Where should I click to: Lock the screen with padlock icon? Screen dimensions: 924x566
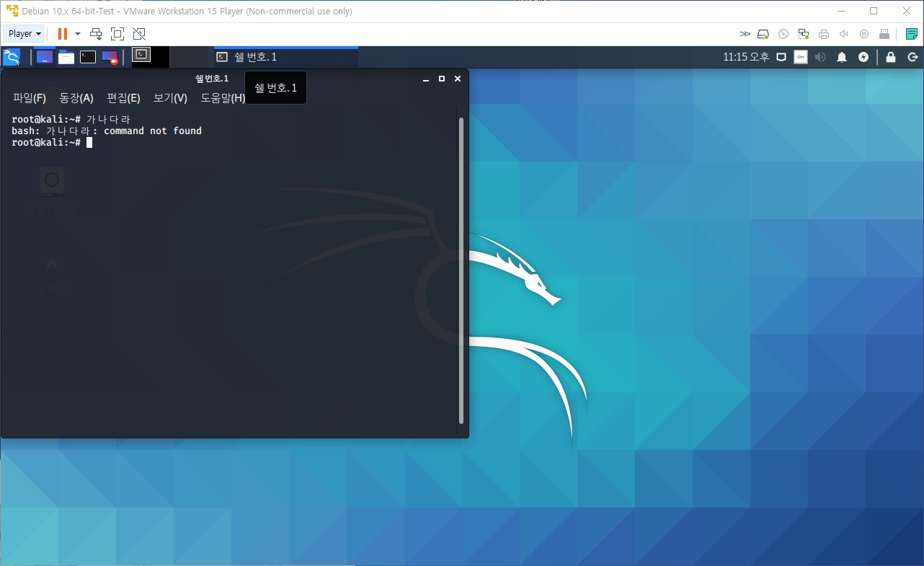(x=891, y=57)
